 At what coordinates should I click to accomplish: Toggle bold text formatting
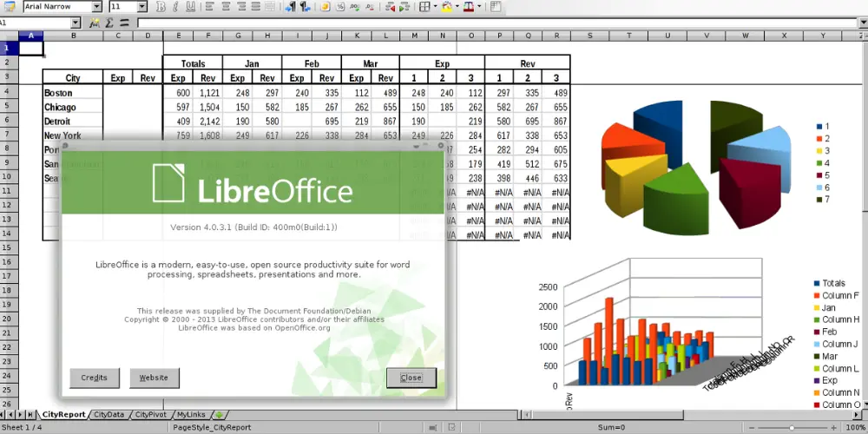tap(161, 7)
